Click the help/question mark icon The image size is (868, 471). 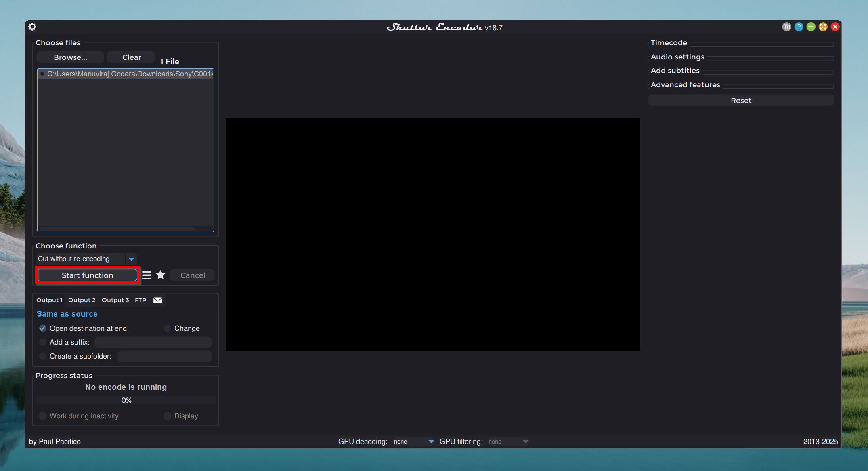pyautogui.click(x=799, y=27)
